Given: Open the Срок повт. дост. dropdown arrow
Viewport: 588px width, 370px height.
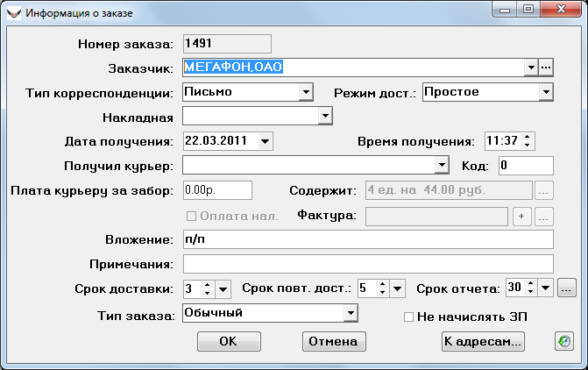Looking at the screenshot, I should pos(398,289).
